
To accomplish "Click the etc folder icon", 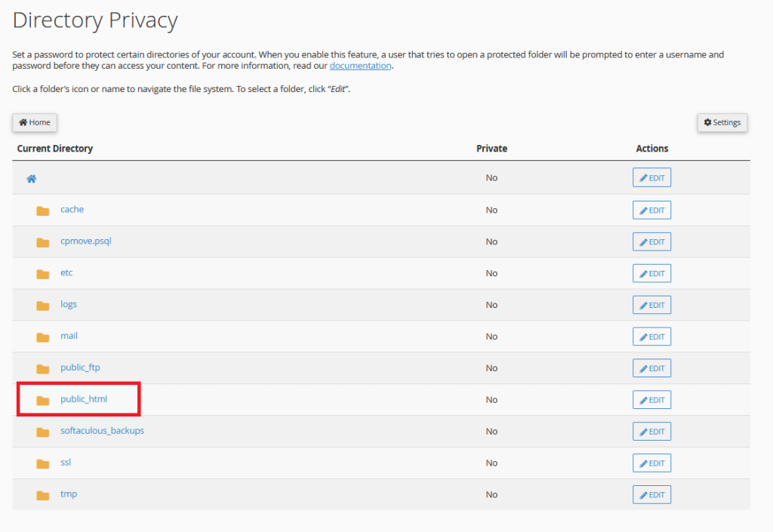I will 43,274.
